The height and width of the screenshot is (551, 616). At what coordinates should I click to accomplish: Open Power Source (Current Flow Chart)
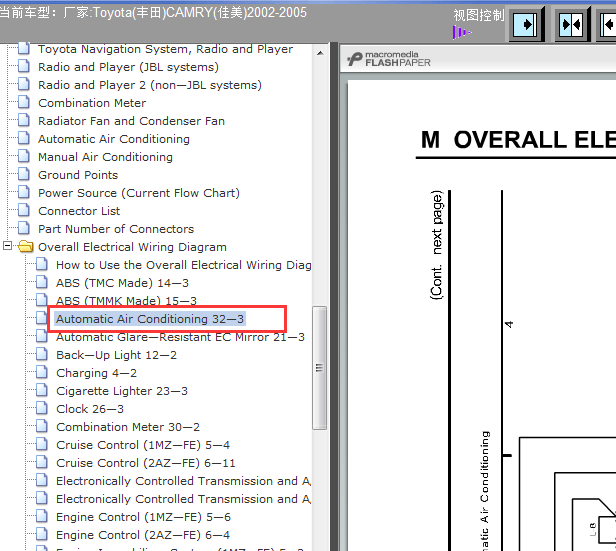click(139, 193)
